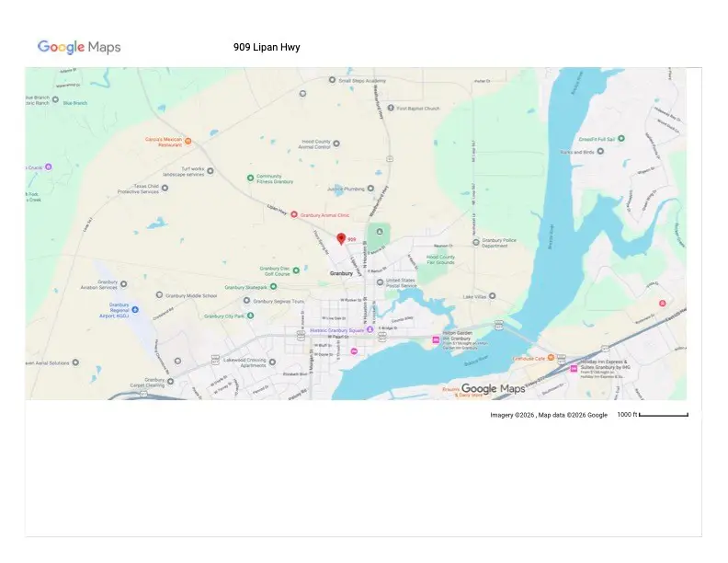The image size is (728, 563).
Task: Open Lake Villas map marker
Action: pyautogui.click(x=492, y=296)
